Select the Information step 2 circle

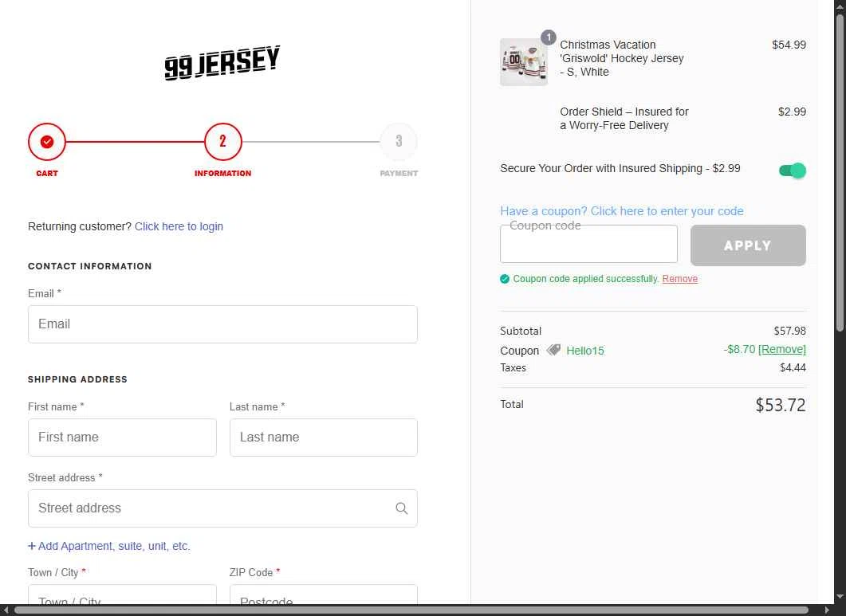[x=222, y=142]
